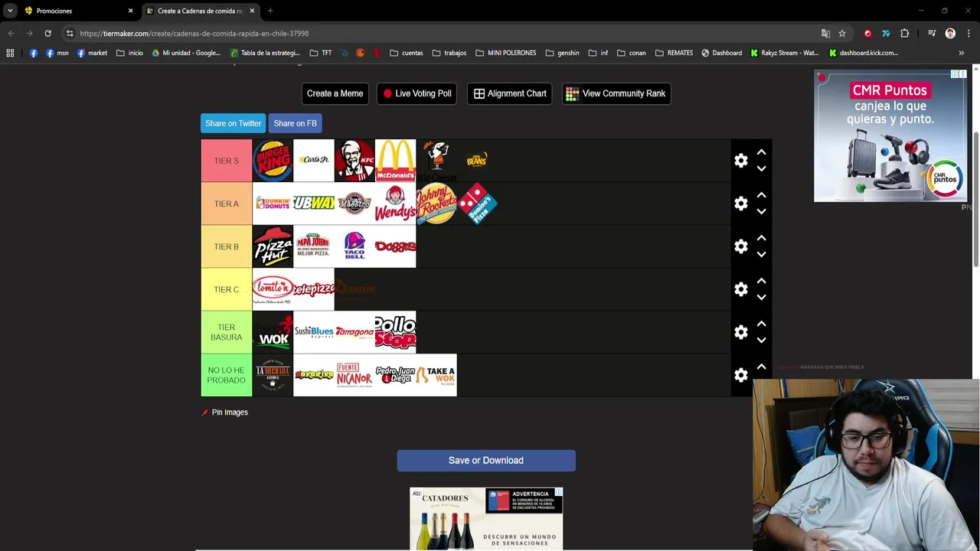Open settings gear for TIER BASURA row

click(740, 332)
